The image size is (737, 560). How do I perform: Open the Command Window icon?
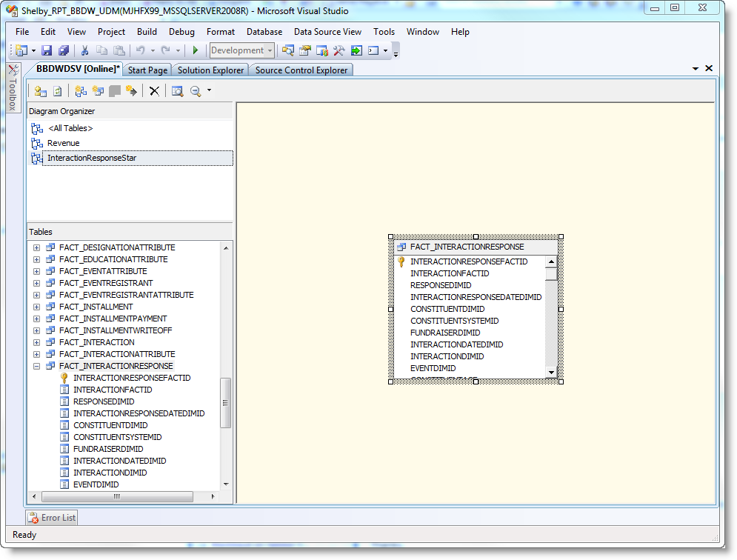[373, 50]
